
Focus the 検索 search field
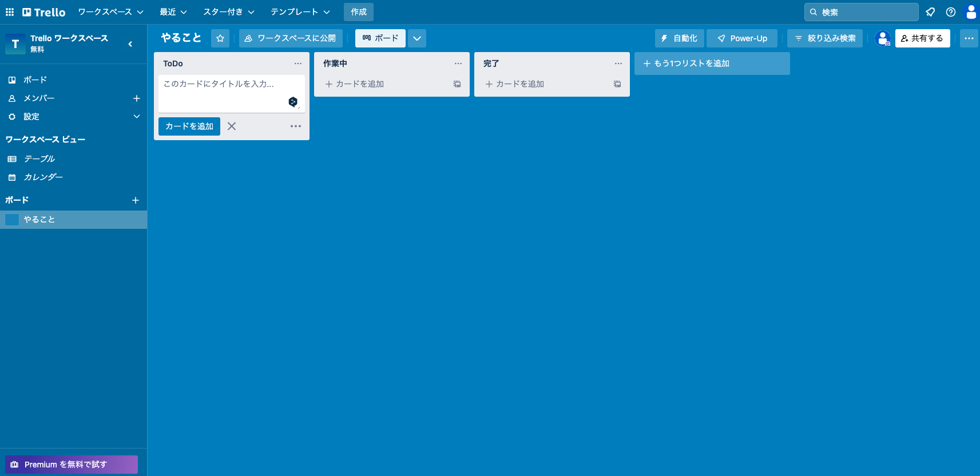coord(861,12)
